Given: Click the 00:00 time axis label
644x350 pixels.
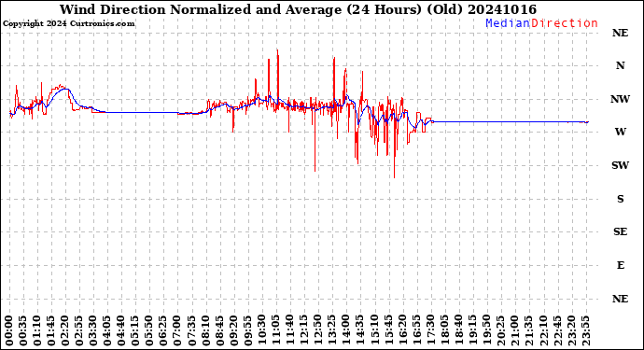Looking at the screenshot, I should pyautogui.click(x=9, y=331).
